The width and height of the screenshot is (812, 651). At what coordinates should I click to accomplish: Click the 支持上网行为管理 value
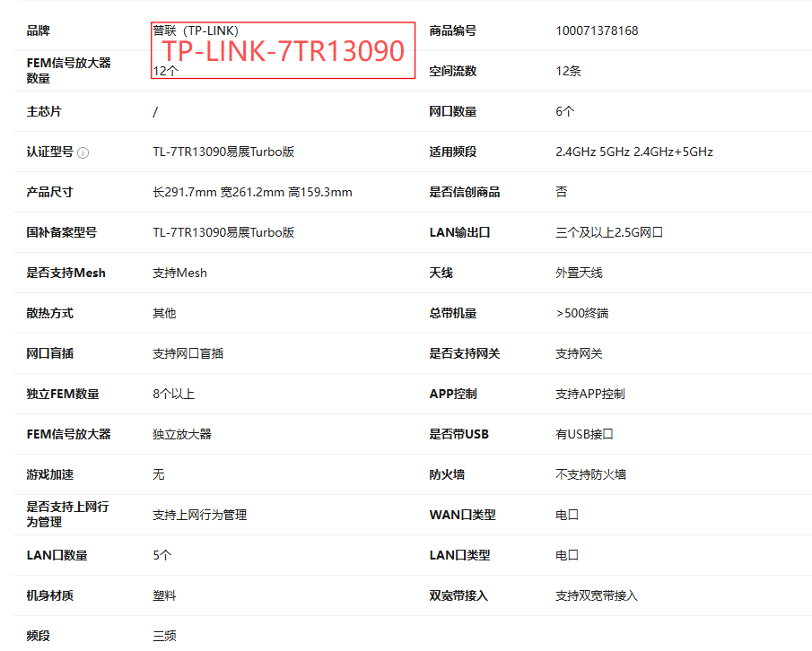199,515
